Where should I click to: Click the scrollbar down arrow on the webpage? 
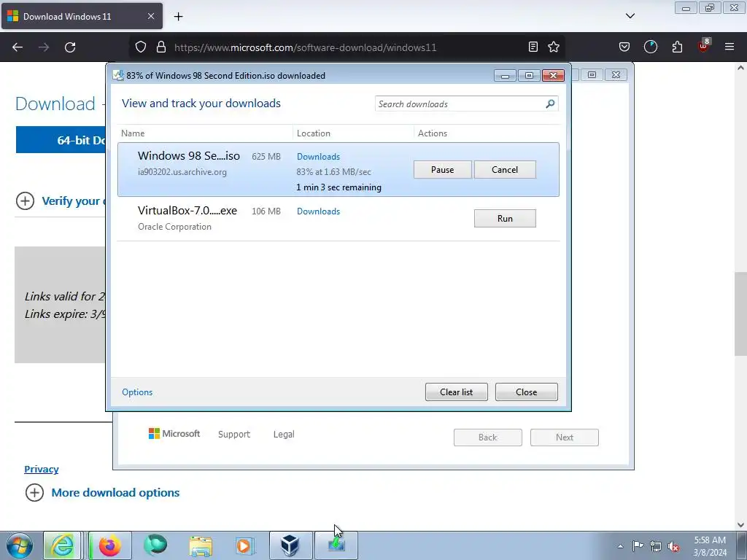740,525
